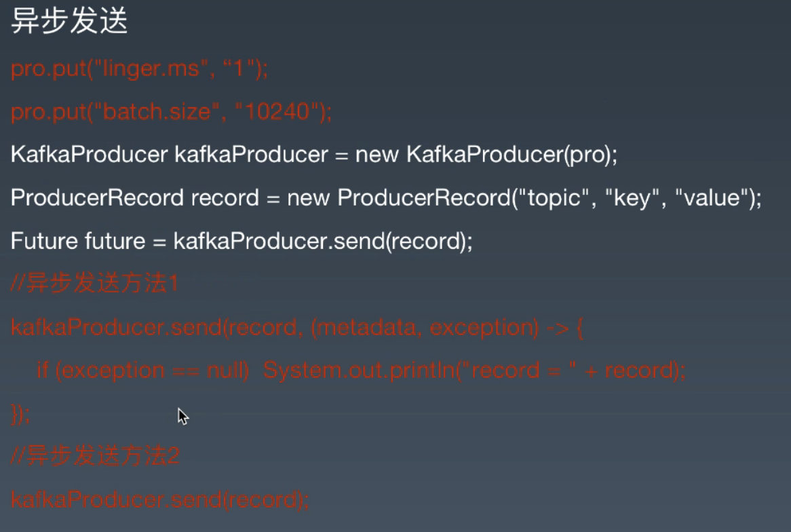Click the //异步发送方法2 comment
This screenshot has width=791, height=532.
pyautogui.click(x=95, y=457)
